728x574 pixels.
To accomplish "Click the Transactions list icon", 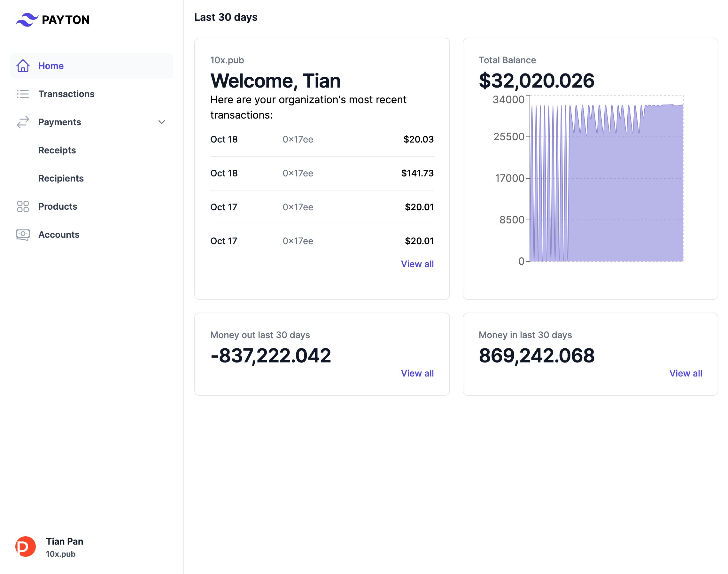I will click(x=23, y=94).
